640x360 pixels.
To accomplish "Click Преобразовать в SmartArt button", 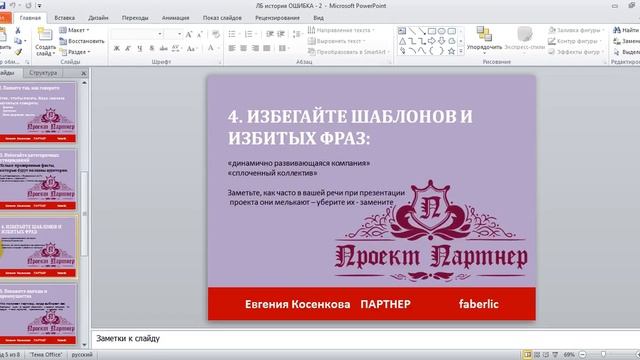I will (349, 52).
